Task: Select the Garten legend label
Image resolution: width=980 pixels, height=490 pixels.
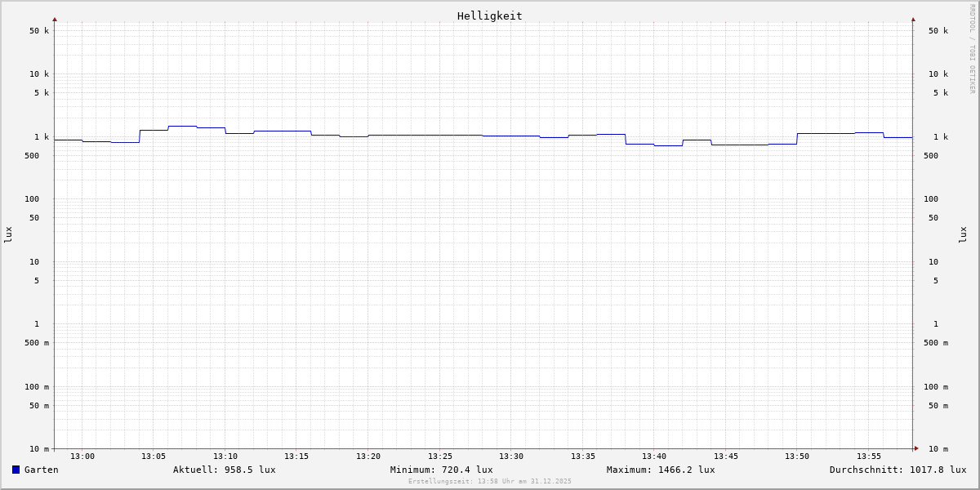Action: coord(41,470)
